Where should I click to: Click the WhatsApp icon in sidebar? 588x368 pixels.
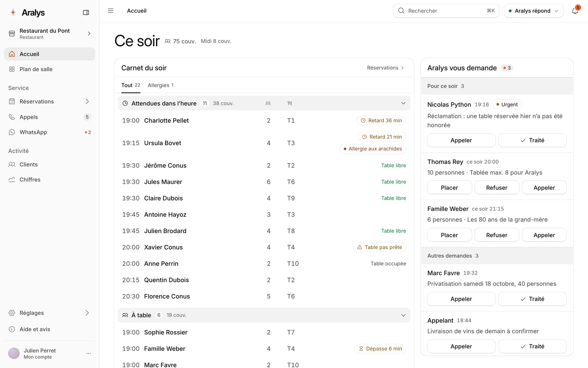[x=12, y=132]
